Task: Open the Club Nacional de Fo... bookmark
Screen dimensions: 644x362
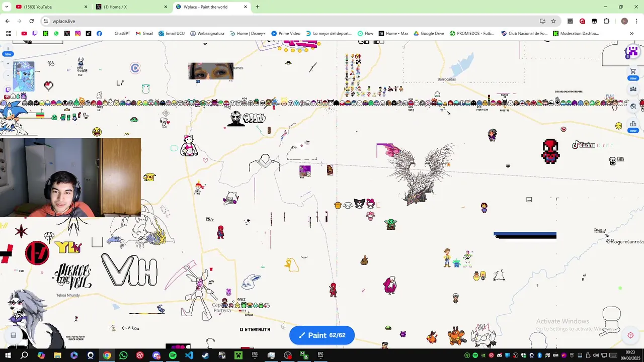Action: tap(524, 34)
